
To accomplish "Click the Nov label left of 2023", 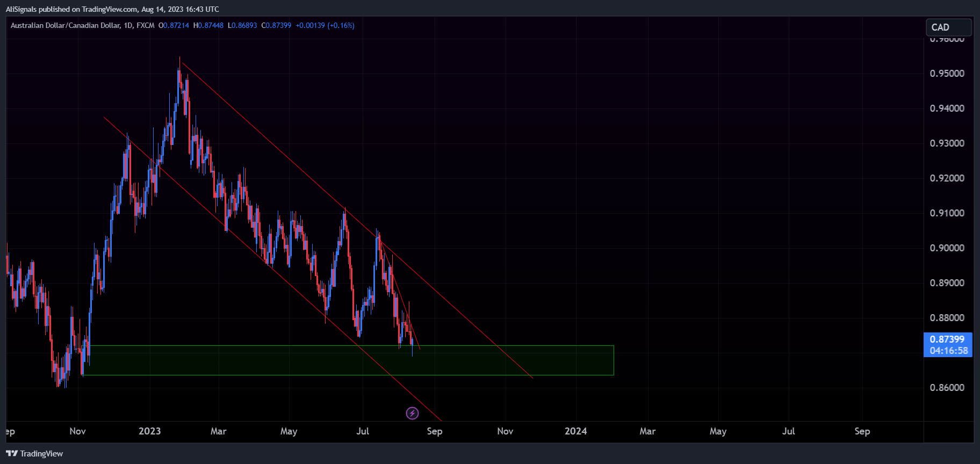I will pyautogui.click(x=77, y=431).
